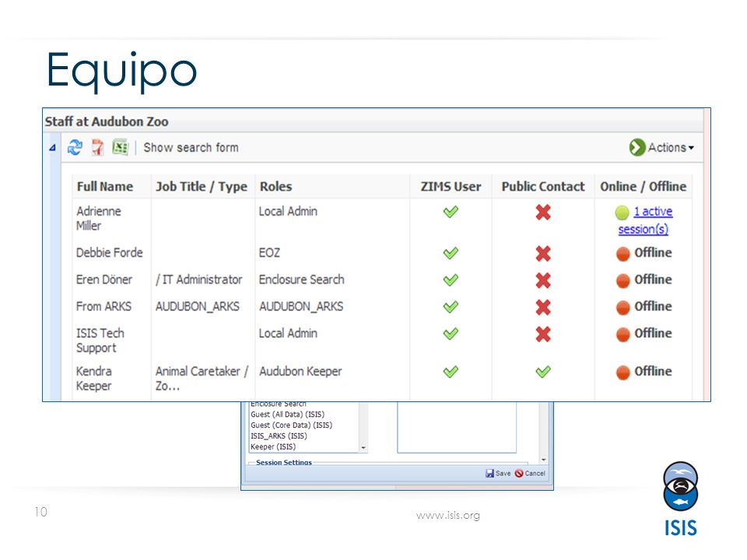Click Kendra Keeper's orange offline status dot
The height and width of the screenshot is (560, 747).
click(623, 373)
